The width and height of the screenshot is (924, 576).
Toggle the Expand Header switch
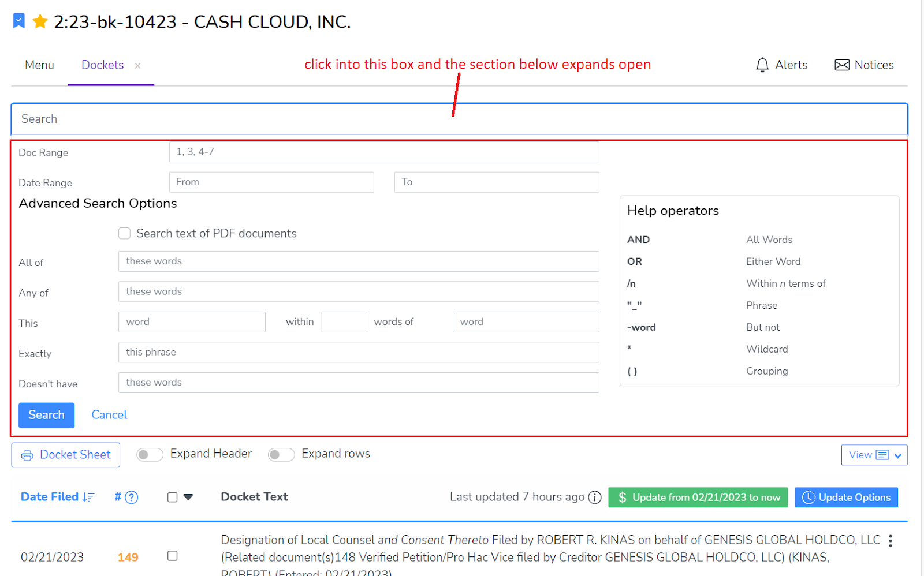coord(150,455)
